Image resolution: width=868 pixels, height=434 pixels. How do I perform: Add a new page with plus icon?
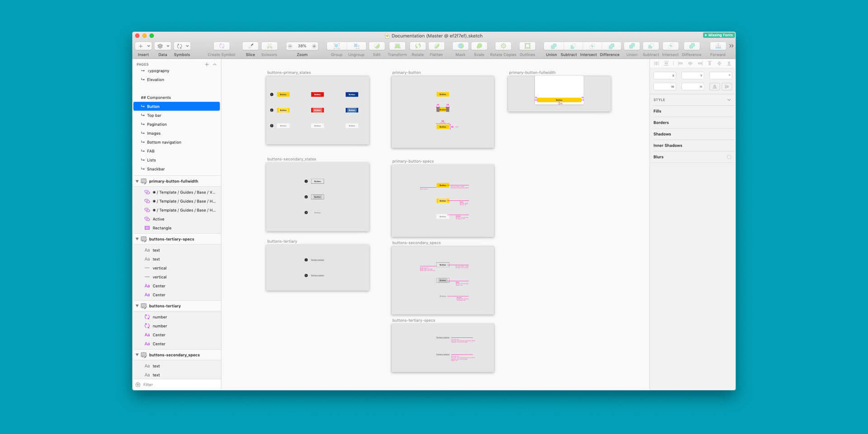207,65
